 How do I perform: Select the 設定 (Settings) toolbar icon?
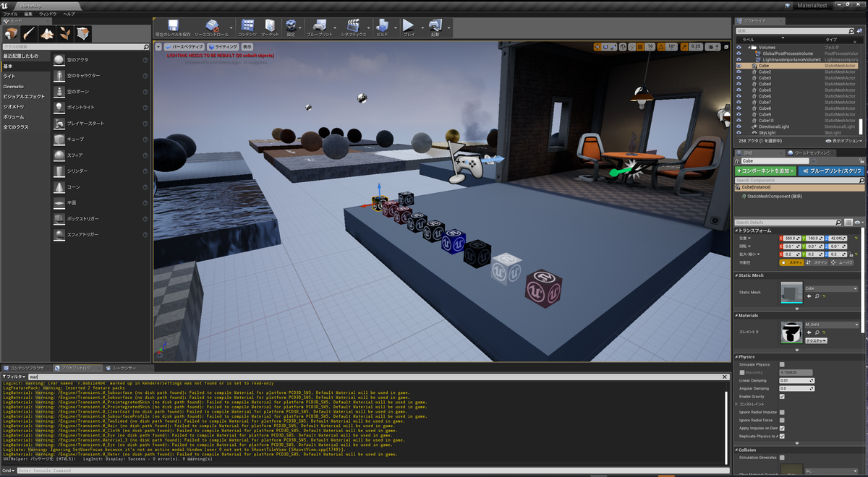click(292, 25)
